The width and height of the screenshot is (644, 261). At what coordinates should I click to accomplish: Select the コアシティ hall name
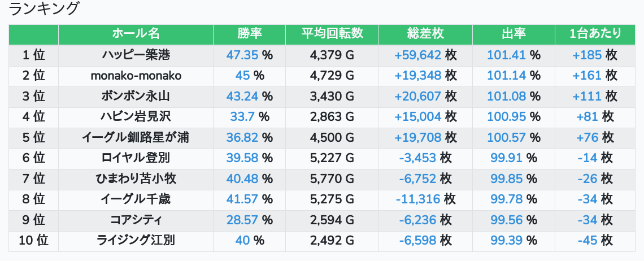[136, 220]
